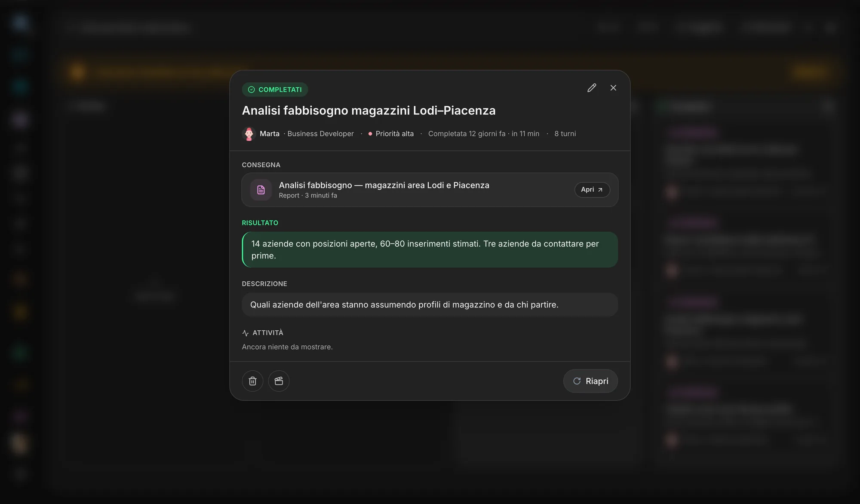Click the green checkmark in Completati badge
This screenshot has height=504, width=860.
pyautogui.click(x=252, y=89)
